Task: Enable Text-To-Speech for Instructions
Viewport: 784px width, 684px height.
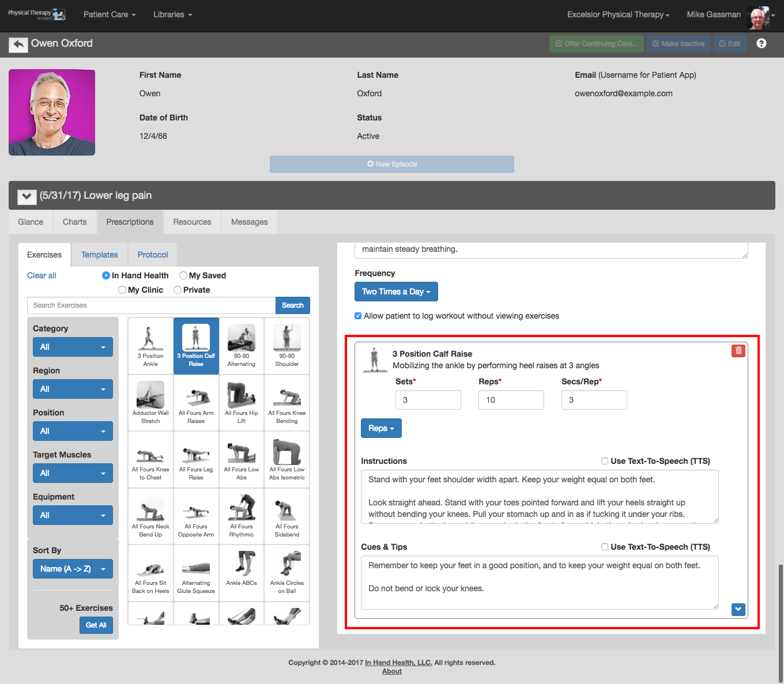Action: point(605,461)
